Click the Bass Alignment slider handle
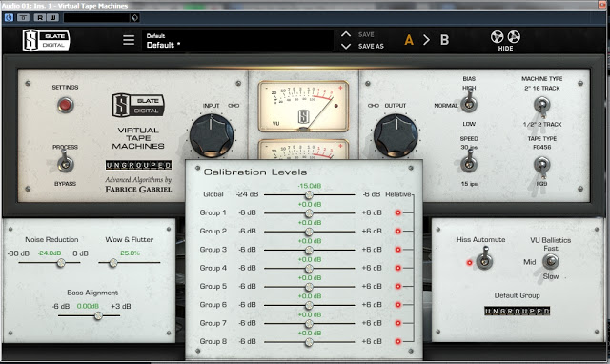 [x=99, y=316]
